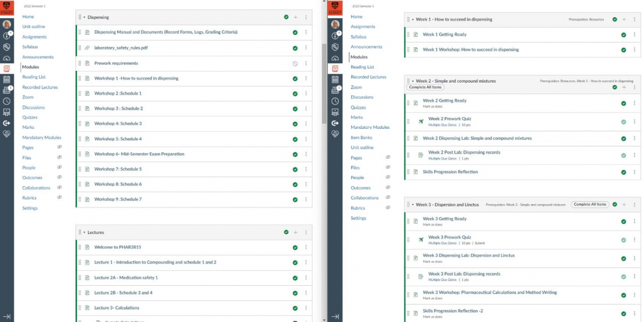Open the options kebab for Workshop 9: Schedule 7

pyautogui.click(x=306, y=199)
